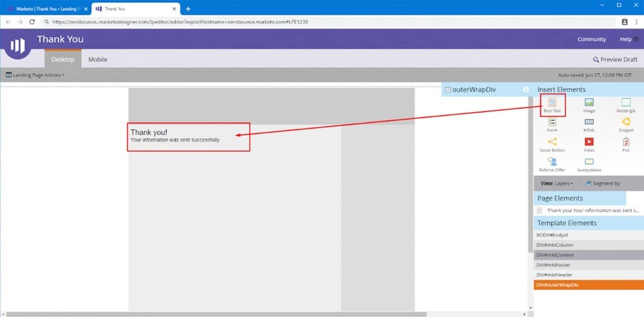Open a new browser tab
Screen dimensions: 644x317
188,9
